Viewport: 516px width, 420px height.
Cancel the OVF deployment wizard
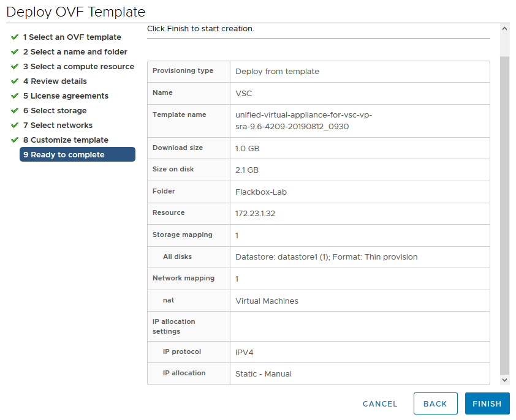[x=380, y=404]
